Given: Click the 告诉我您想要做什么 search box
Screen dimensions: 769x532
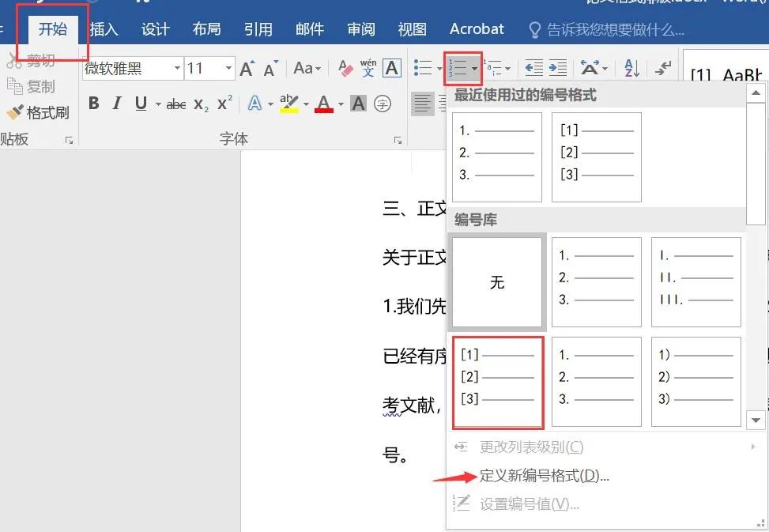Looking at the screenshot, I should click(607, 30).
